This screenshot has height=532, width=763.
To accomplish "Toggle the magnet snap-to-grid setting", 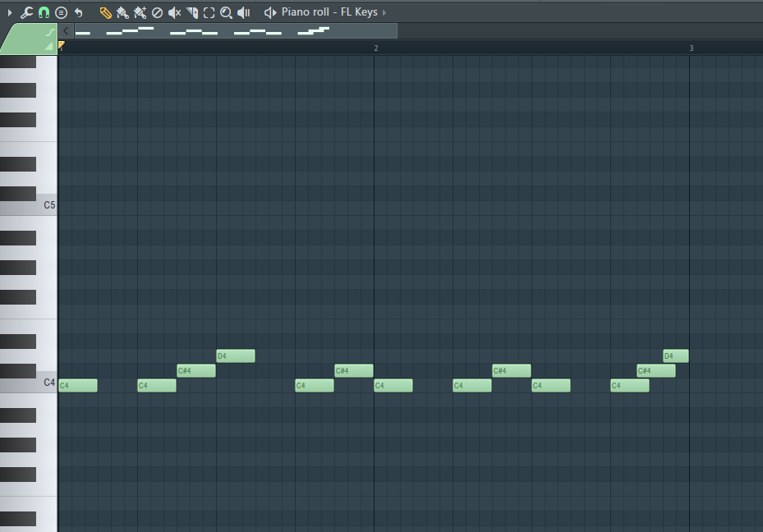I will coord(44,12).
